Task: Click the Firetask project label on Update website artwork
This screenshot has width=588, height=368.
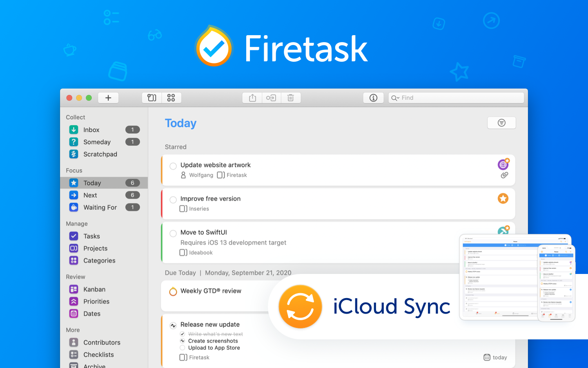Action: pyautogui.click(x=232, y=175)
